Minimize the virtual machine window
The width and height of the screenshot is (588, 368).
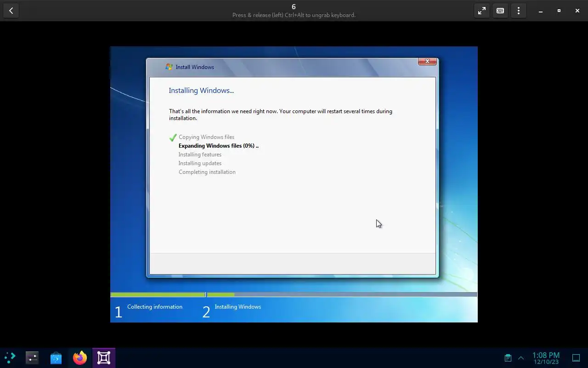point(541,11)
